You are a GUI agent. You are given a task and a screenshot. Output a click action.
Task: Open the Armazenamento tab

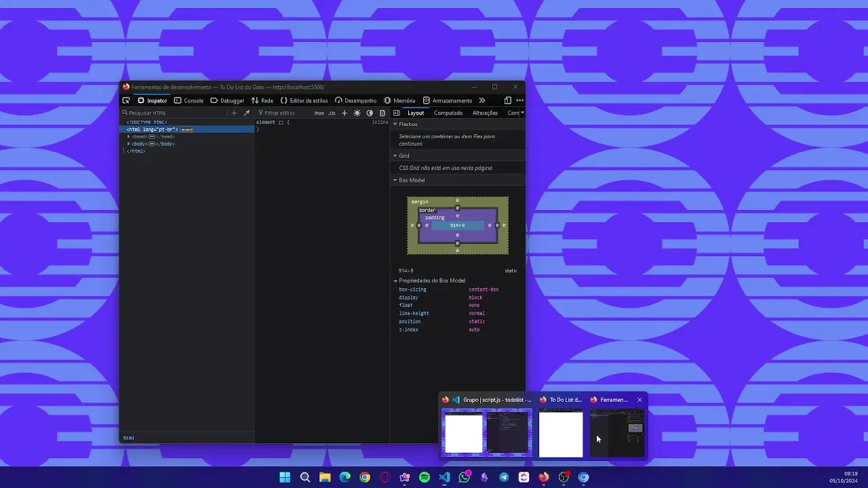pyautogui.click(x=448, y=100)
